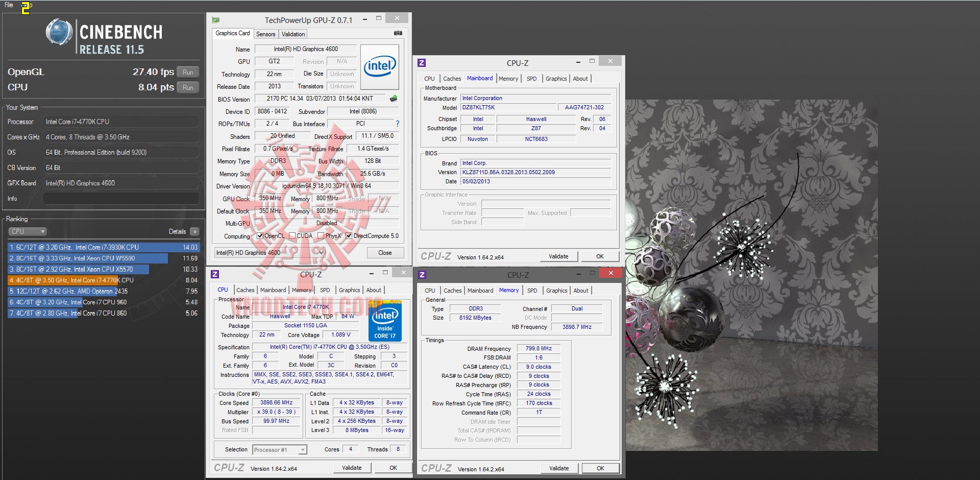Image resolution: width=980 pixels, height=480 pixels.
Task: Open CPU tab in CPU-Z Memory window
Action: (430, 291)
